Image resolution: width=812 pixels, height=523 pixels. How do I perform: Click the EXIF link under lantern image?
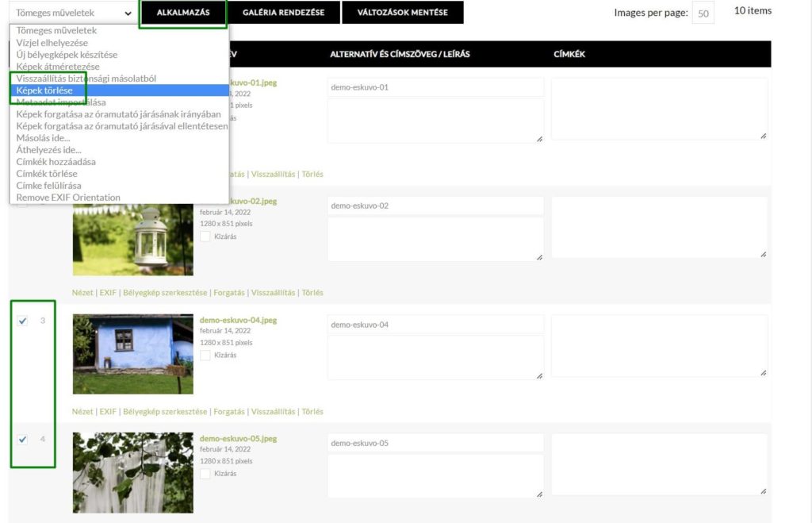point(108,293)
